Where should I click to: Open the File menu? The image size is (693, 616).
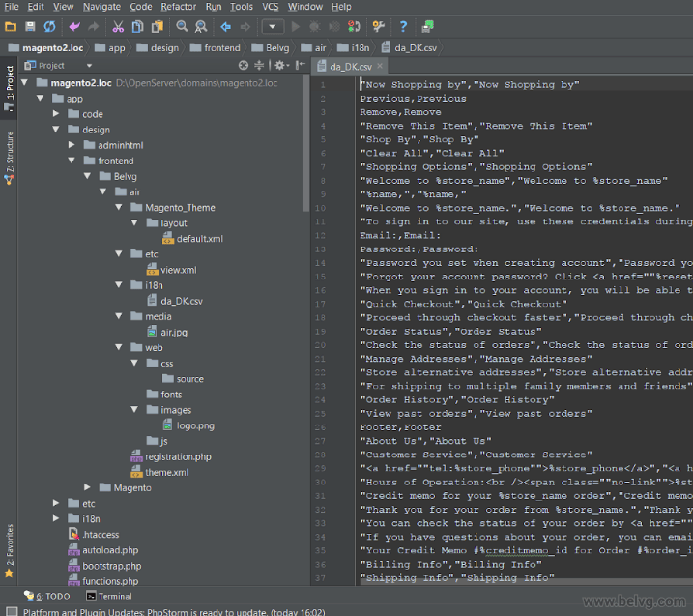click(12, 7)
